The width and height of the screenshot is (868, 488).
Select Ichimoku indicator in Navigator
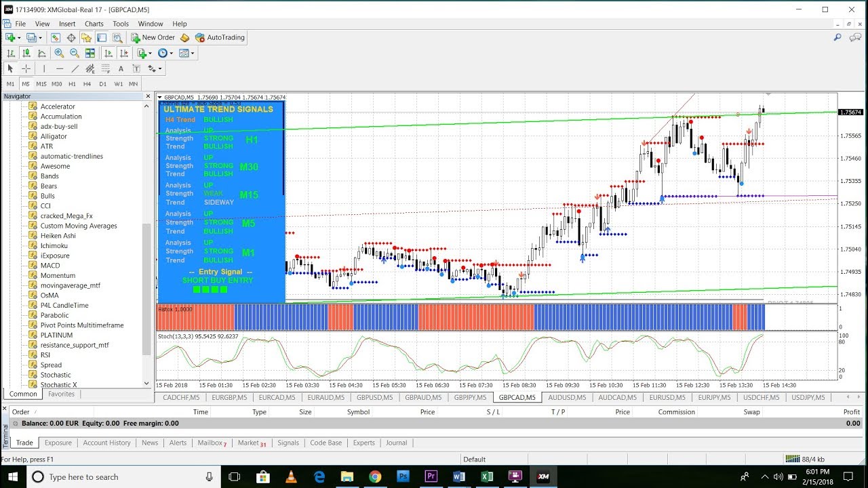coord(54,245)
